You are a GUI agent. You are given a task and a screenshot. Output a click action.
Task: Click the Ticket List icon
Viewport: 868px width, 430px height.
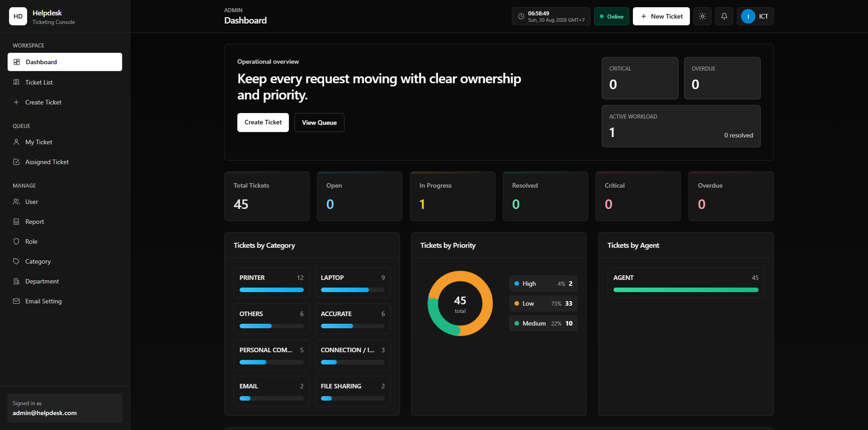point(16,82)
